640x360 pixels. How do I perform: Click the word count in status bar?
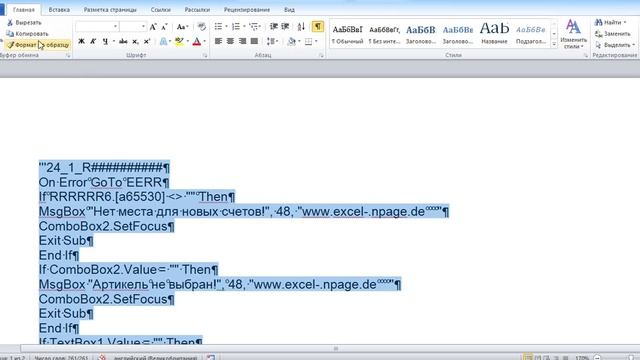coord(61,358)
